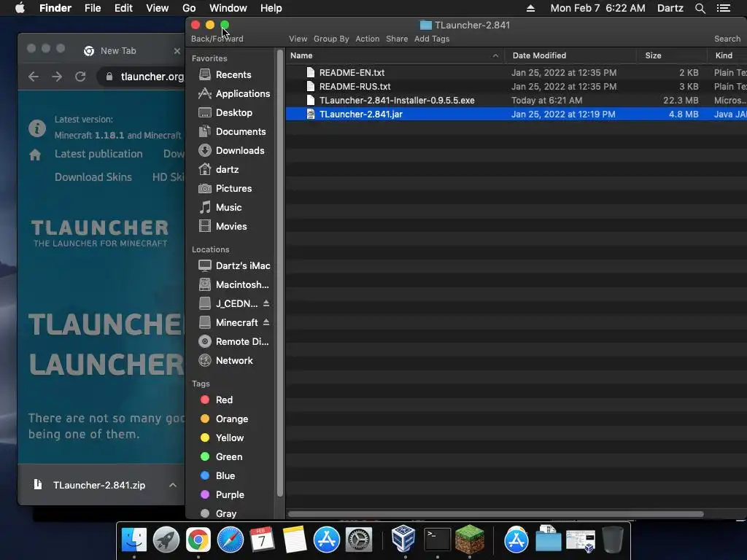This screenshot has height=560, width=747.
Task: Open Terminal from the Dock
Action: coord(437,540)
